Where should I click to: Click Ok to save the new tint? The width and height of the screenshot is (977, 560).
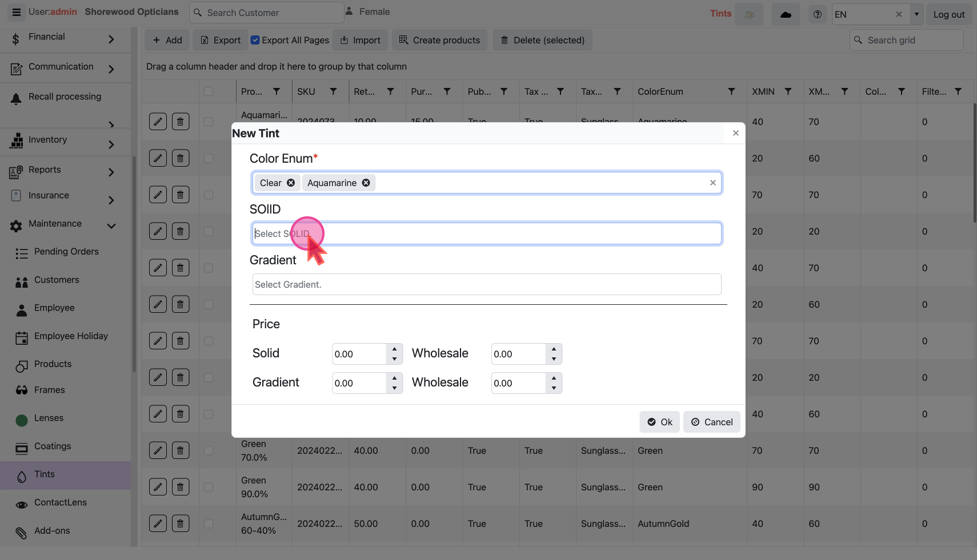coord(659,422)
